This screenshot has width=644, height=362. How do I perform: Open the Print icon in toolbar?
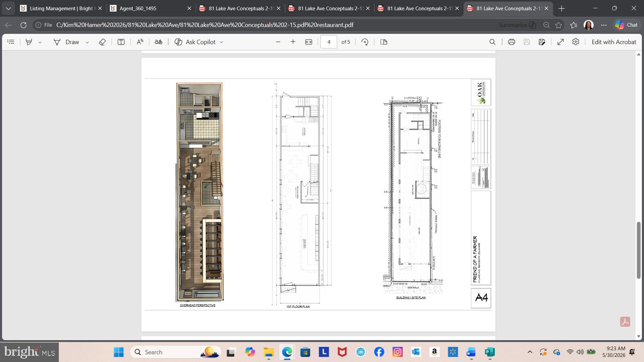click(x=511, y=42)
